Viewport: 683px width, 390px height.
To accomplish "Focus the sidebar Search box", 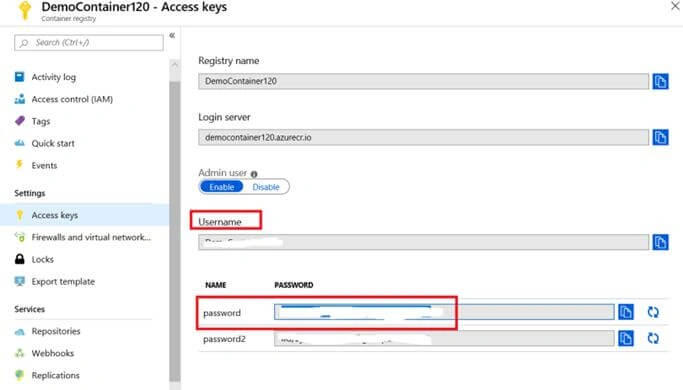I will click(89, 43).
